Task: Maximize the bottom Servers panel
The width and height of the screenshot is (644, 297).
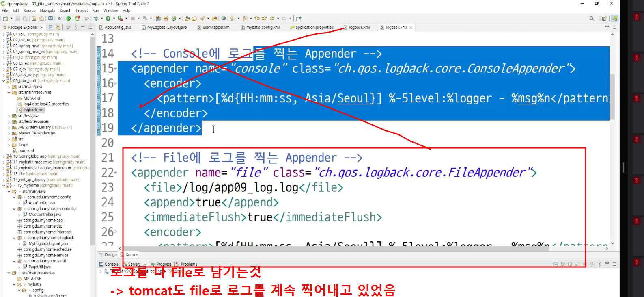Action: (614, 264)
